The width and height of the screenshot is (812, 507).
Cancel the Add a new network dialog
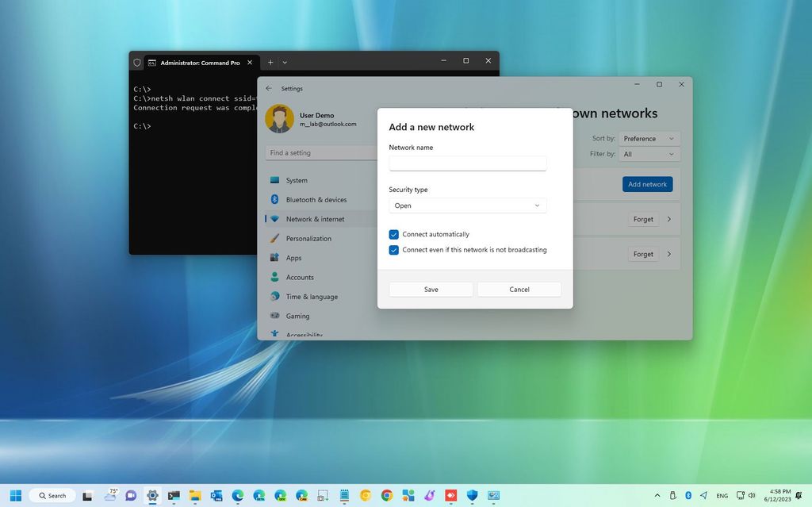(x=519, y=289)
